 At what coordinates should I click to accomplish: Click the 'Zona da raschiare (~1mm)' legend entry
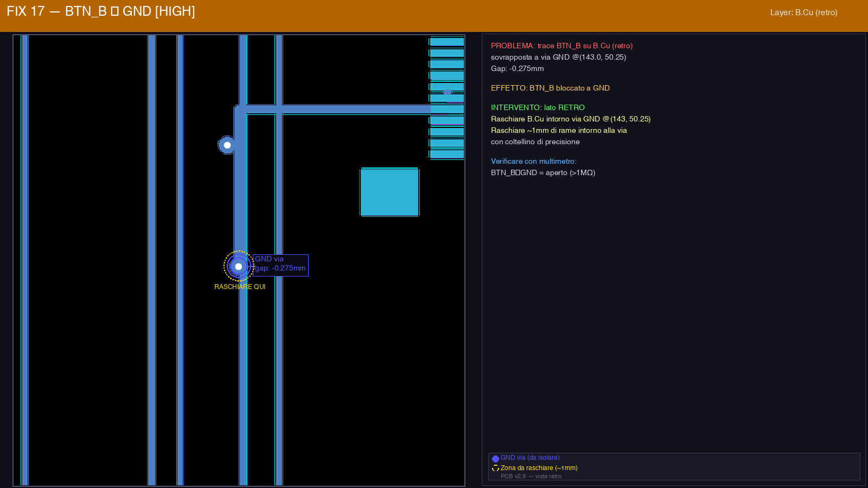(x=539, y=468)
